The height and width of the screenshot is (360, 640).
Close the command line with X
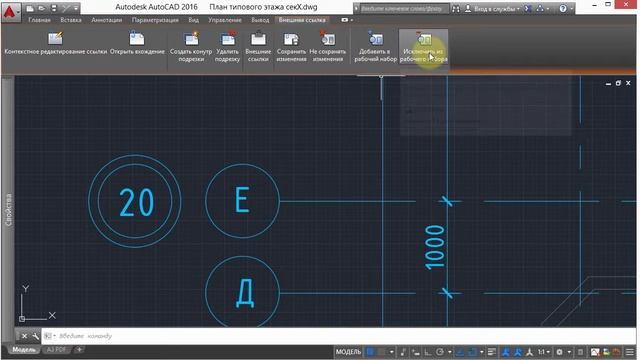tap(24, 336)
